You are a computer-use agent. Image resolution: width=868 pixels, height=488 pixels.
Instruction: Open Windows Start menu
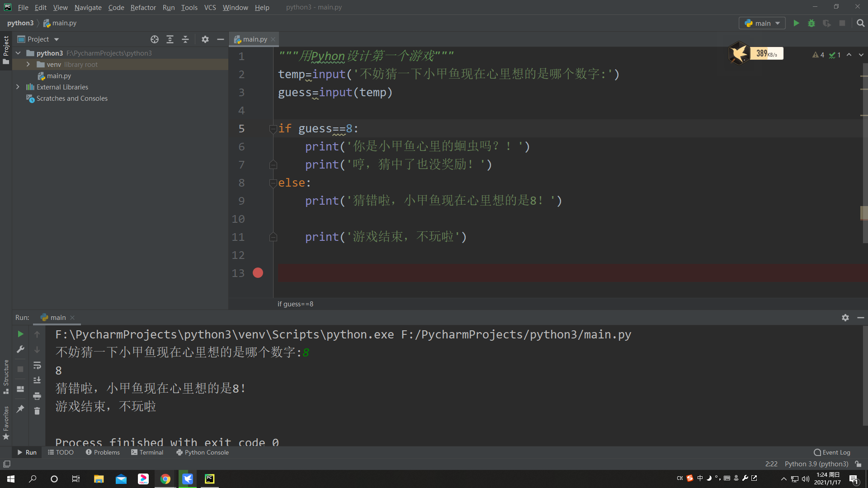click(11, 479)
